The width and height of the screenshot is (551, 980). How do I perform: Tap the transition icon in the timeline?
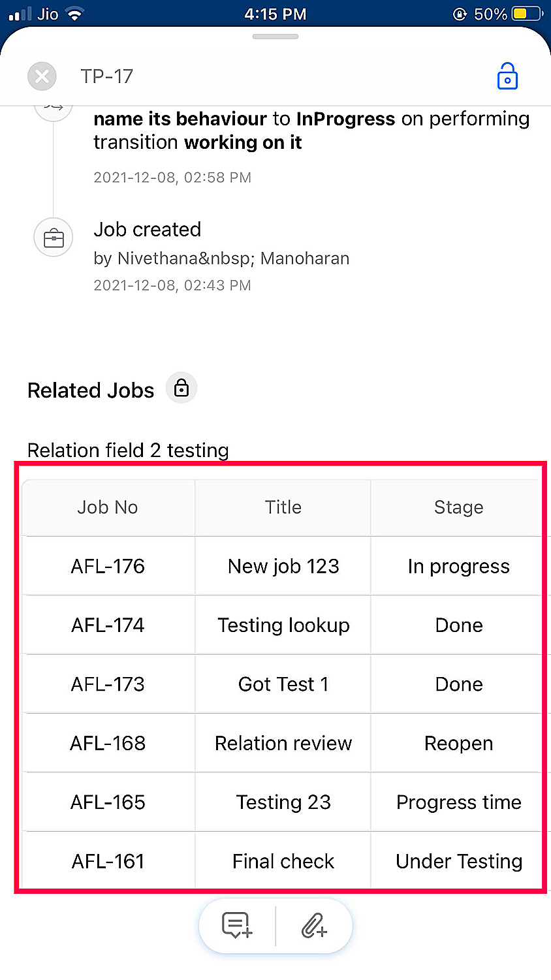pos(54,108)
